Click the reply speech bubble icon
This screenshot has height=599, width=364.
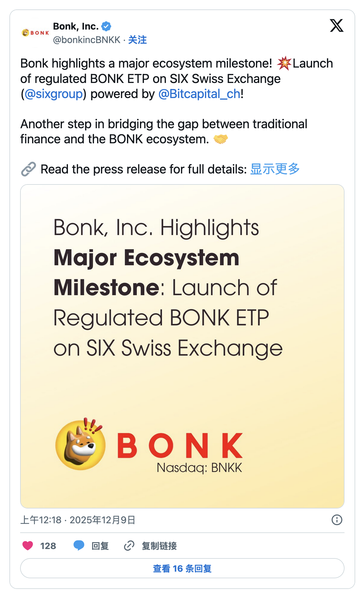coord(79,546)
